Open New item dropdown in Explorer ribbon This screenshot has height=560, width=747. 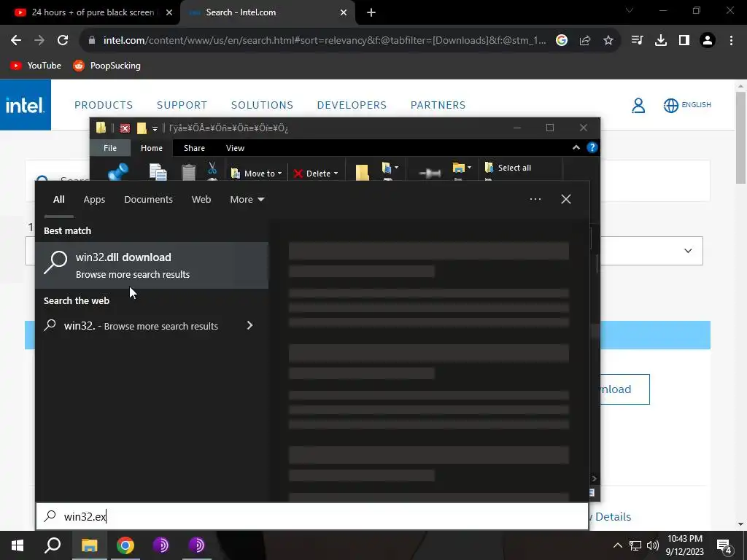pos(390,168)
